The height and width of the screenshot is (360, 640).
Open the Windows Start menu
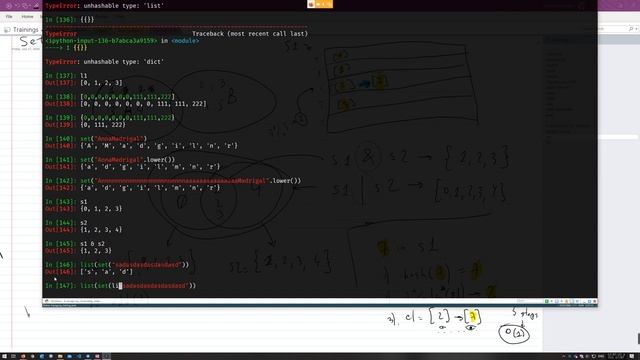4,356
